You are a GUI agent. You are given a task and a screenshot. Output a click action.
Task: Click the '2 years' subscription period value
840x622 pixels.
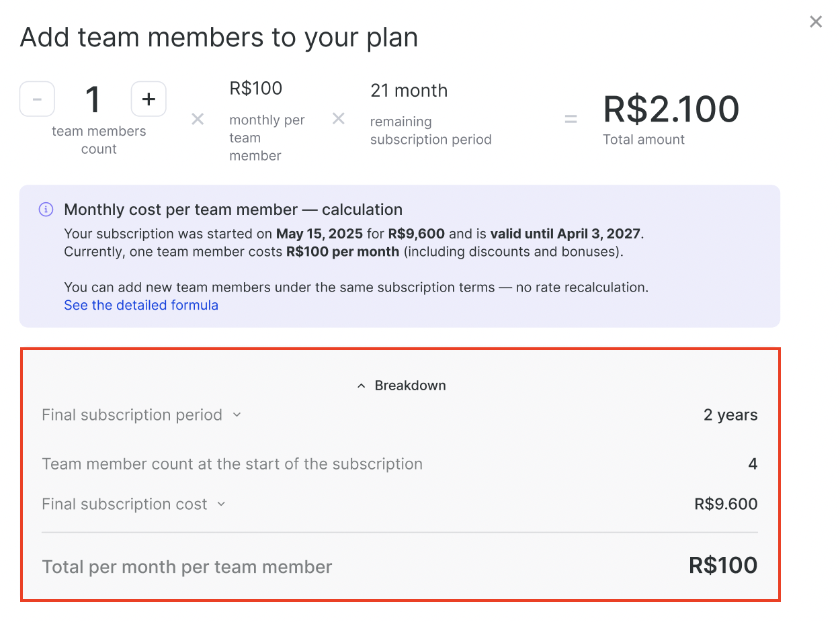pos(730,415)
